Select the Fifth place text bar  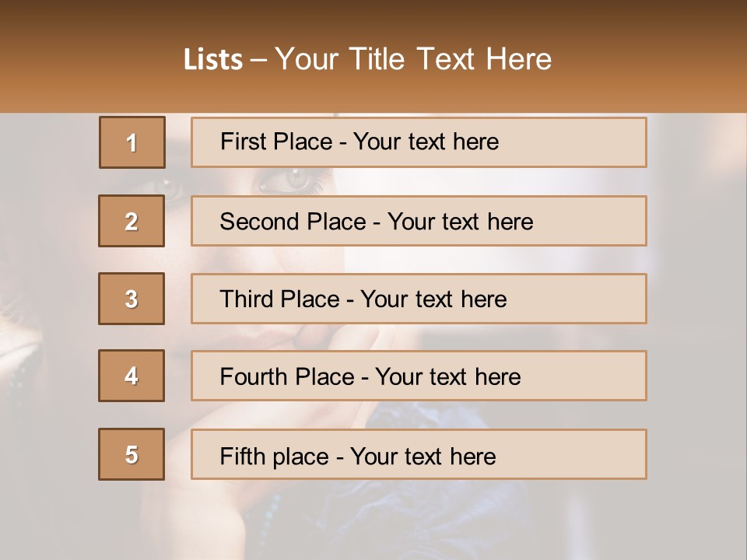(x=419, y=454)
